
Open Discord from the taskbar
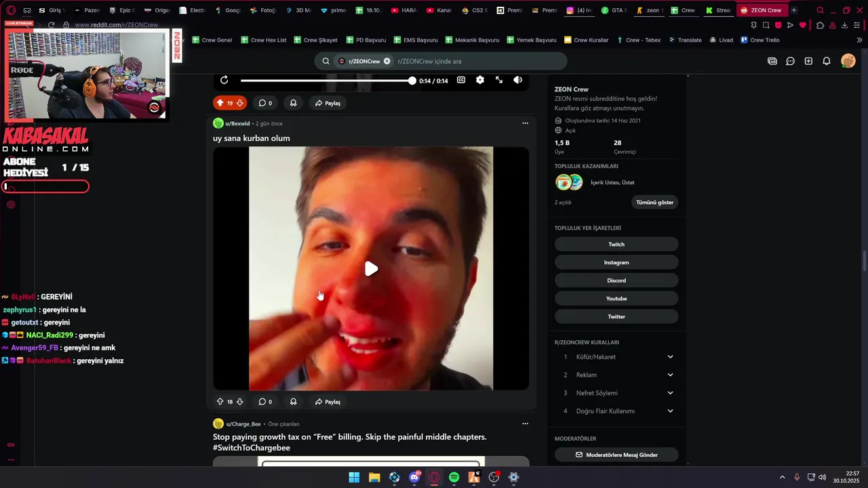point(414,477)
